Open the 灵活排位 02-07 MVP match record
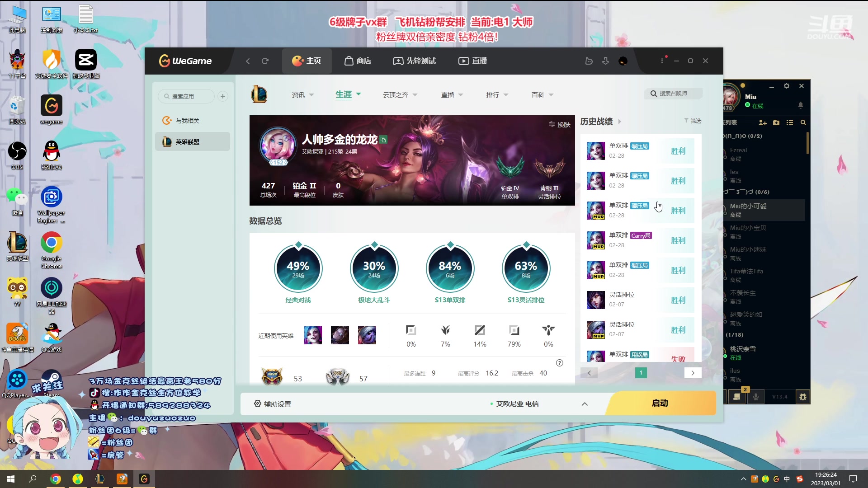 click(x=640, y=330)
